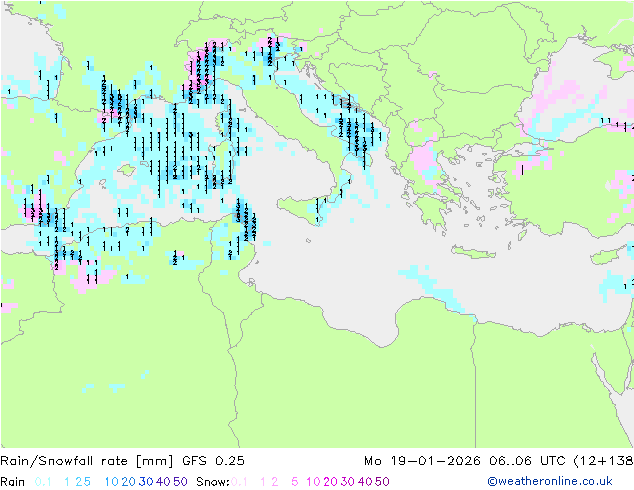Select the Rain 40 legend value
This screenshot has width=634, height=490.
163,482
